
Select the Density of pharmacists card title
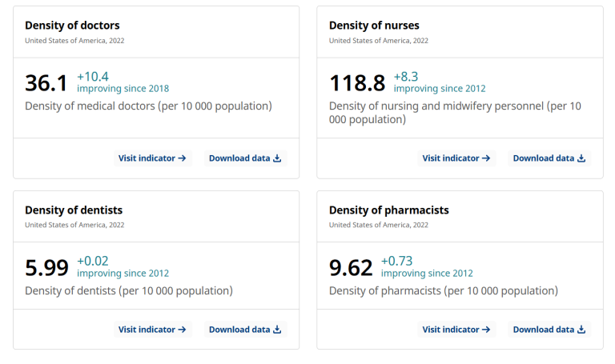389,210
